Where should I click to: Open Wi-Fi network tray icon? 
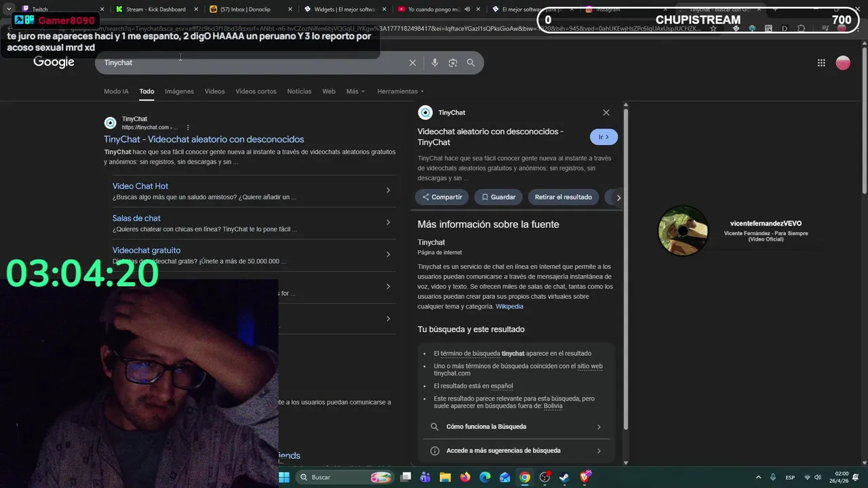click(807, 477)
